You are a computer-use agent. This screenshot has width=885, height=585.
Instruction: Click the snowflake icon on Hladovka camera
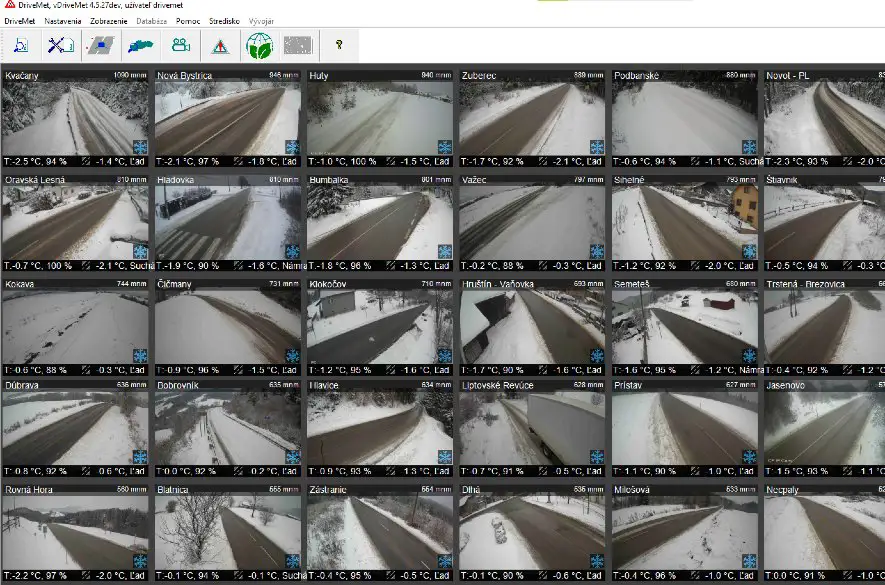point(293,251)
